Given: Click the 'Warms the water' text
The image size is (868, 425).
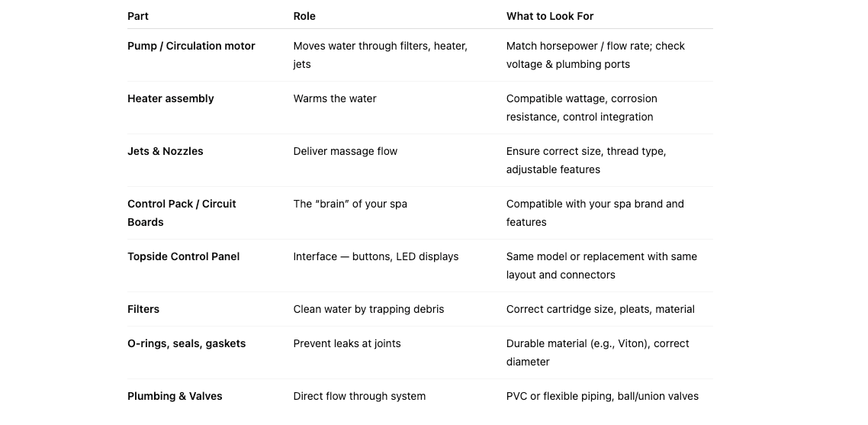Looking at the screenshot, I should (x=335, y=98).
